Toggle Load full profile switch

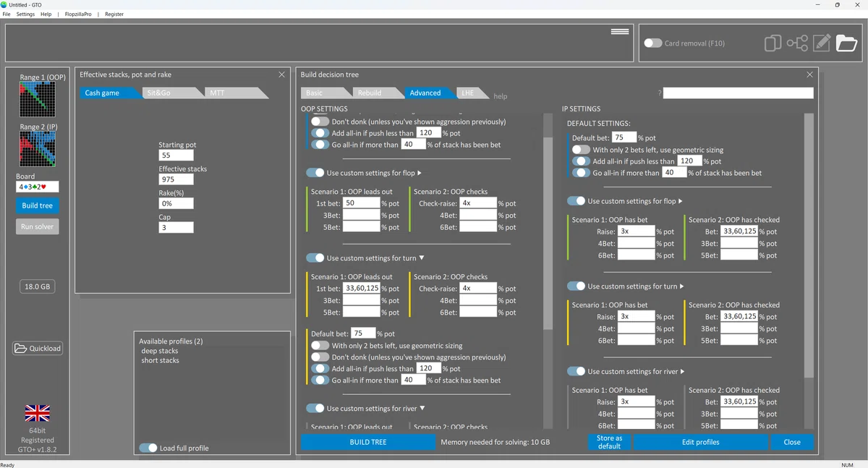(148, 448)
